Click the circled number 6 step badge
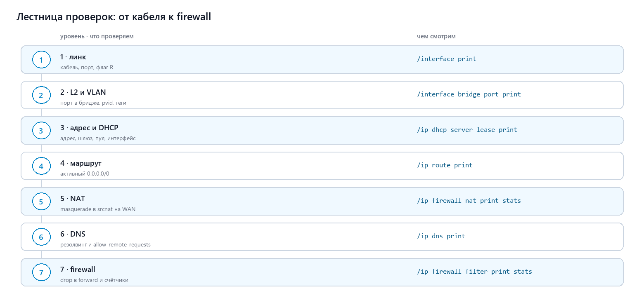The width and height of the screenshot is (644, 305). [x=41, y=237]
